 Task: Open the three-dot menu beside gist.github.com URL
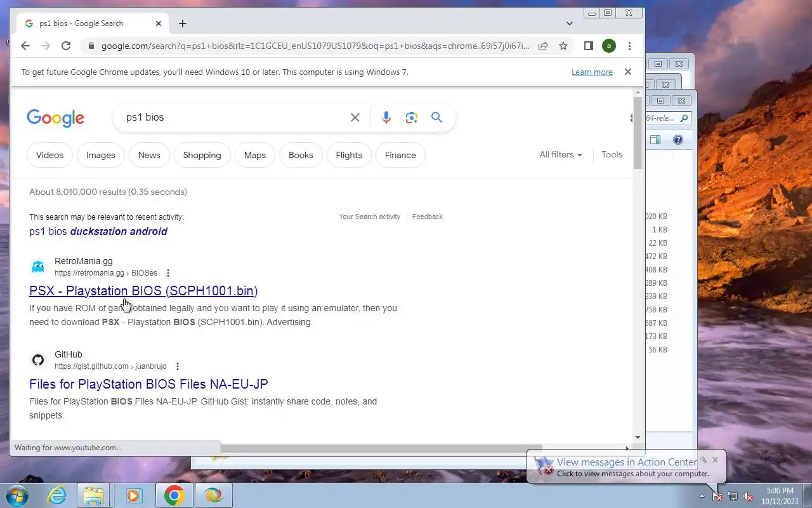pyautogui.click(x=178, y=366)
